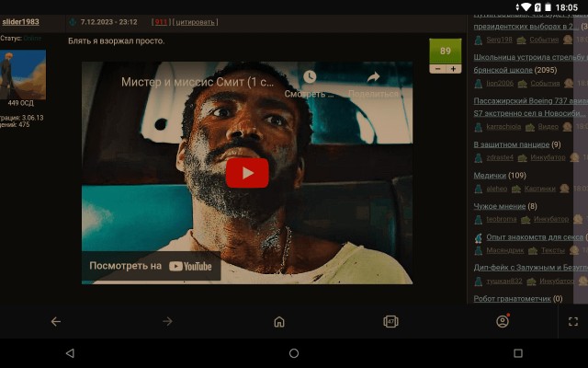Open author aleheo profile

click(x=496, y=189)
